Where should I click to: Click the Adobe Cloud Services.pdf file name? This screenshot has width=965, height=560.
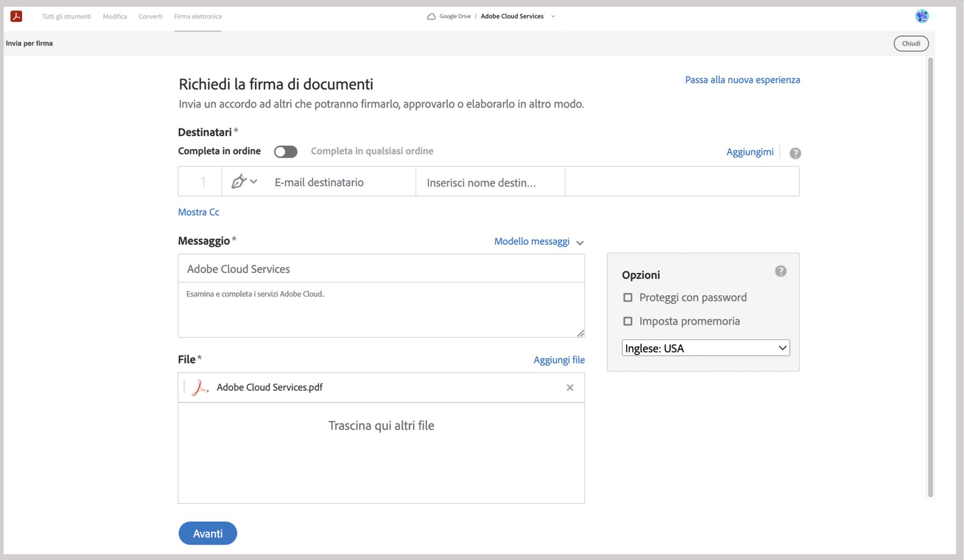pos(269,387)
